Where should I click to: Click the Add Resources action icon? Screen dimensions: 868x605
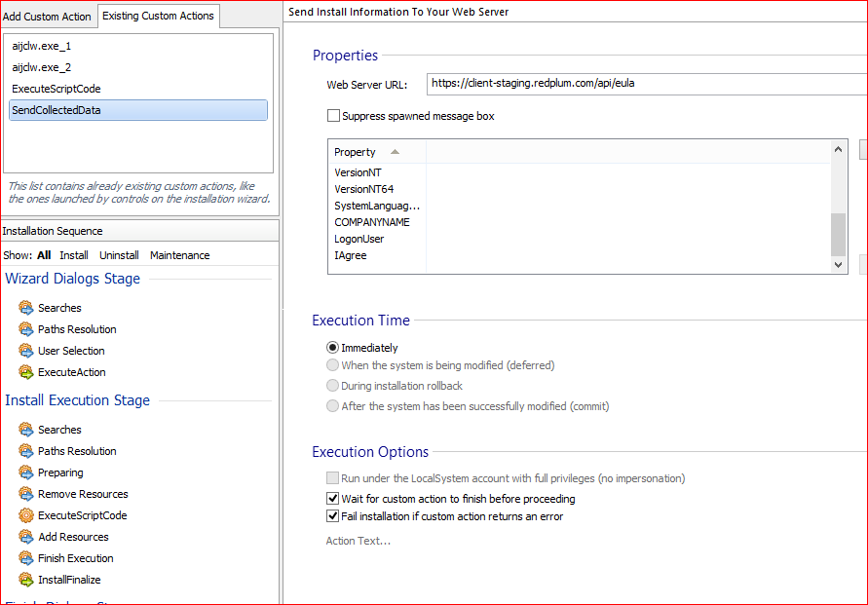[25, 537]
